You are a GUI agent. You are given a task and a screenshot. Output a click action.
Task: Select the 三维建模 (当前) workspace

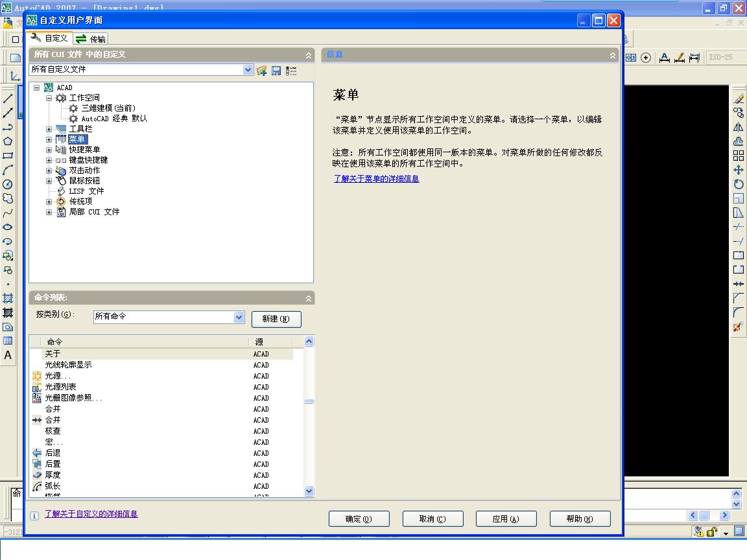point(108,108)
